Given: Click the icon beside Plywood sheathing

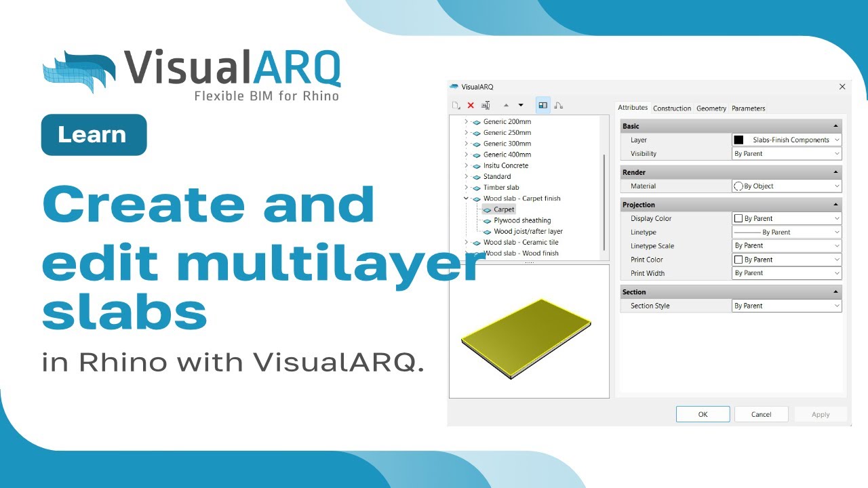Looking at the screenshot, I should (488, 221).
